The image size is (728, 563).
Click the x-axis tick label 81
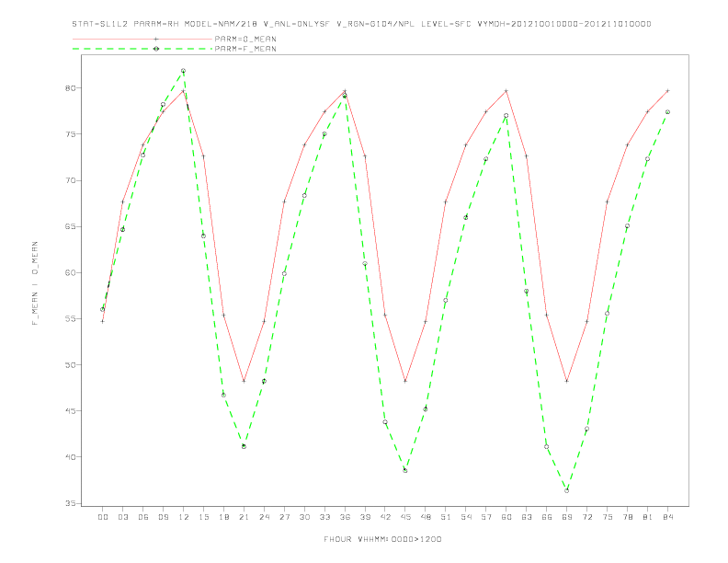pos(648,517)
